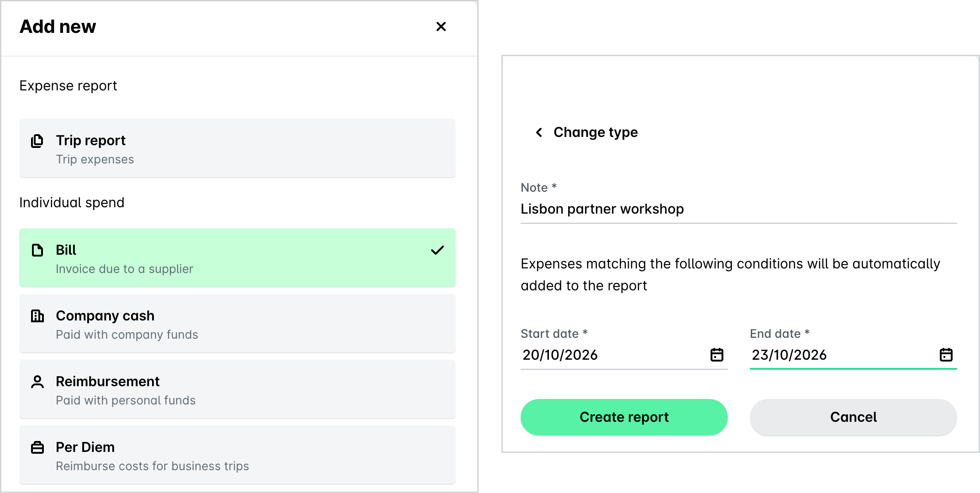This screenshot has width=980, height=493.
Task: Click the 'Expense report' section heading
Action: tap(68, 86)
